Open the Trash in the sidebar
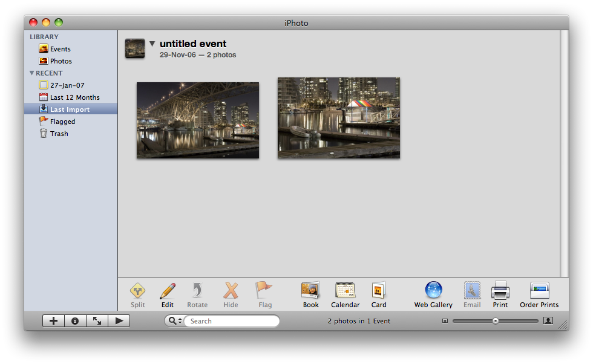 tap(59, 134)
